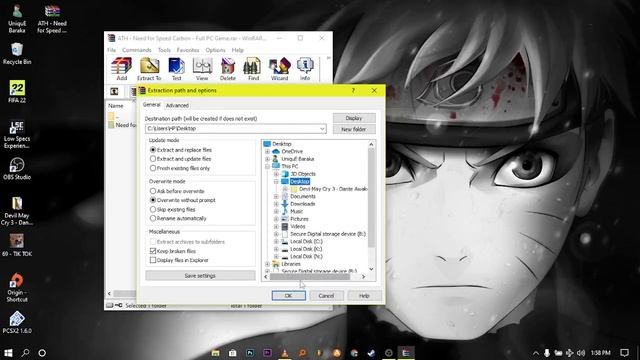The image size is (640, 360).
Task: Select the Low Specs Experience desktop icon
Action: tap(17, 135)
